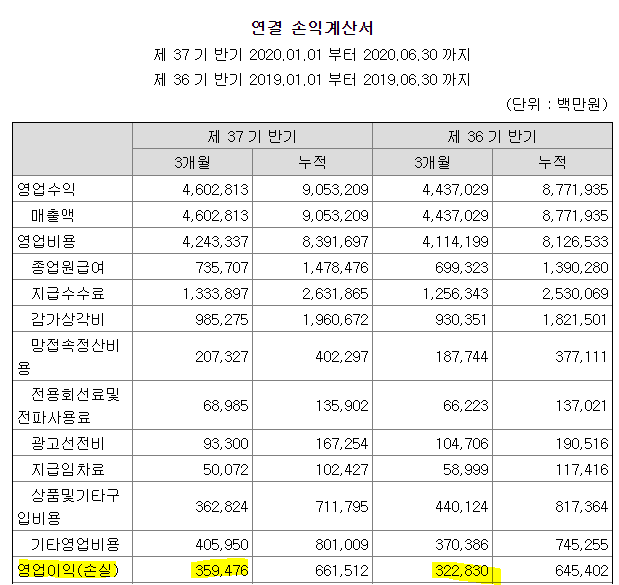Image resolution: width=619 pixels, height=585 pixels.
Task: Select the value 167,254
Action: point(342,444)
